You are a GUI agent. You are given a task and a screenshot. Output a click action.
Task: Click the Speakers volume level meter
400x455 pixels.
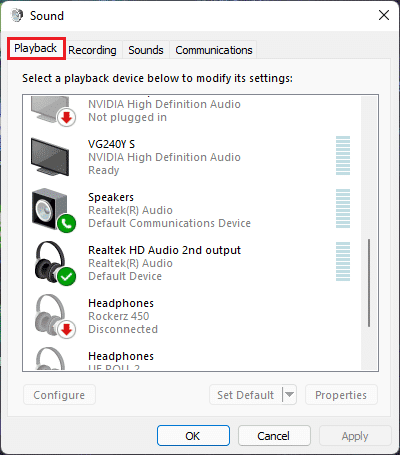point(343,208)
